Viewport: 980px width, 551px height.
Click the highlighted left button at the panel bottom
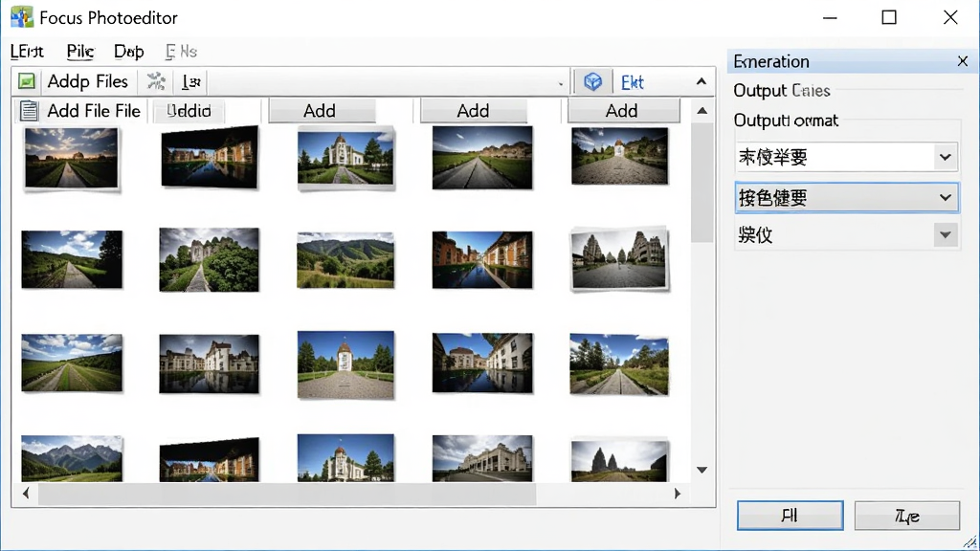click(x=790, y=516)
